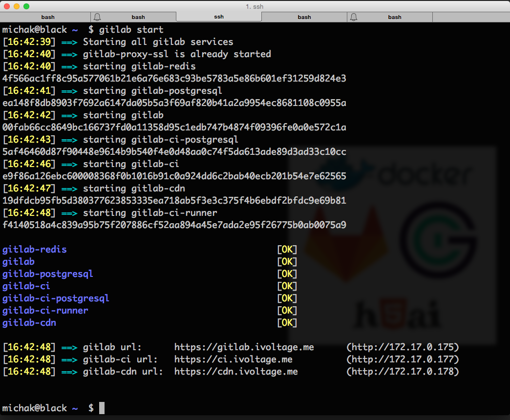510x420 pixels.
Task: Click the 'starting gitlab-ci-postgresql' log line
Action: (161, 140)
